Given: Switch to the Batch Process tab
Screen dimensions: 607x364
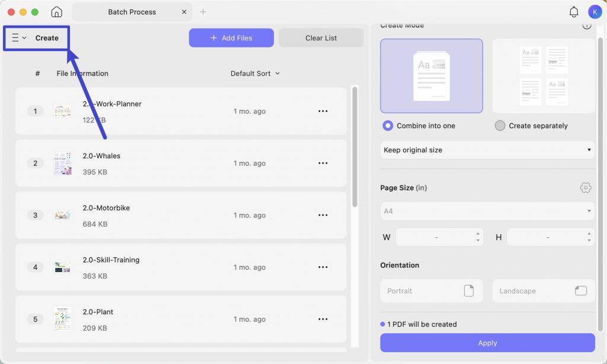Looking at the screenshot, I should 132,12.
